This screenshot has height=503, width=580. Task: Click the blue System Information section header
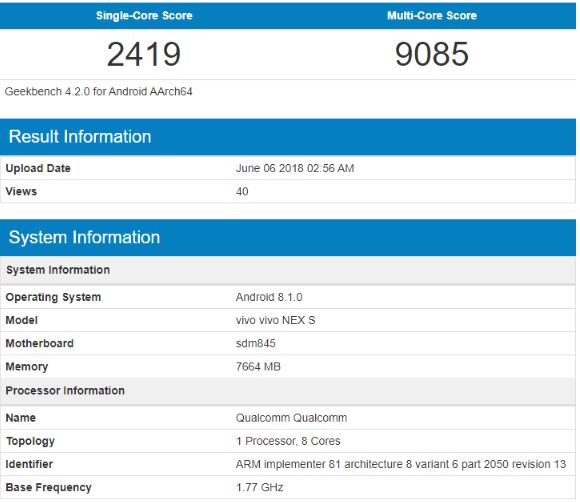(x=288, y=237)
